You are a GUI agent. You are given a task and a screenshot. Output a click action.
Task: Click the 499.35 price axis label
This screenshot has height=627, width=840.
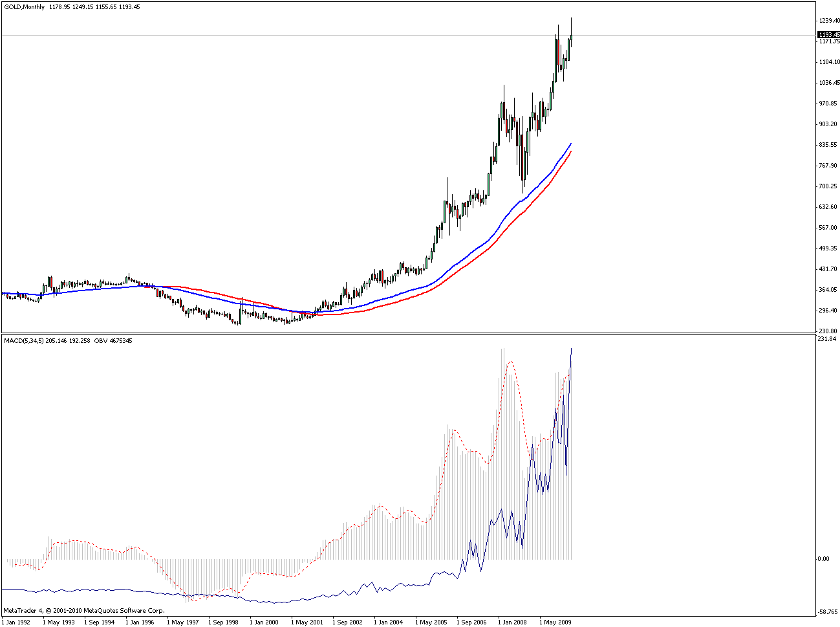[x=829, y=248]
